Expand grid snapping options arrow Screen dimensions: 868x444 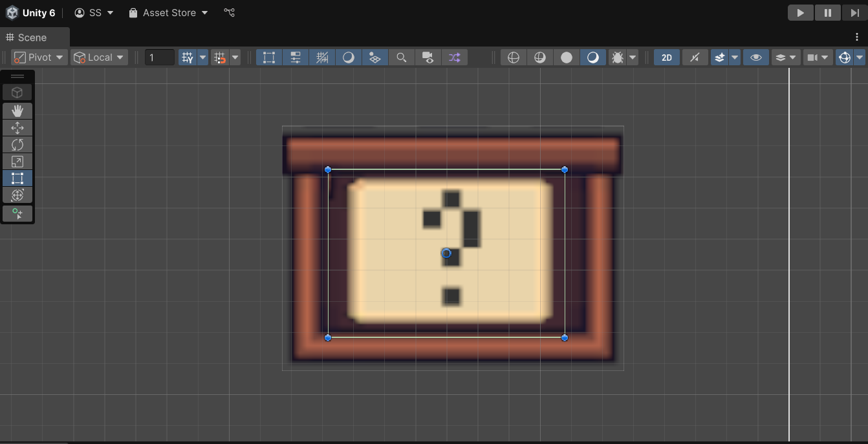235,58
